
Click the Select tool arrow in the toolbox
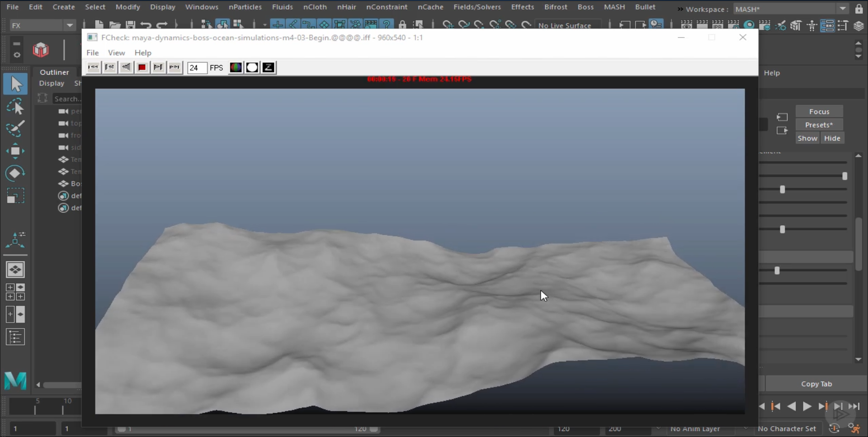pyautogui.click(x=15, y=84)
